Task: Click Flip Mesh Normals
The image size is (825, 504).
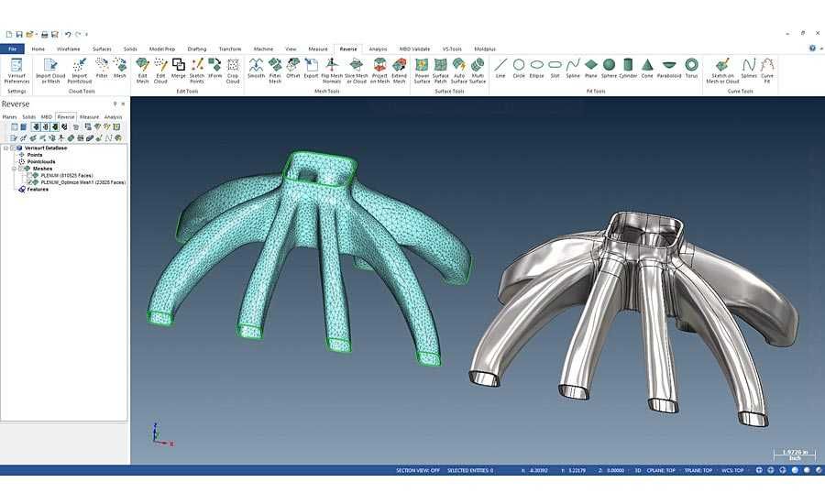Action: coord(332,71)
